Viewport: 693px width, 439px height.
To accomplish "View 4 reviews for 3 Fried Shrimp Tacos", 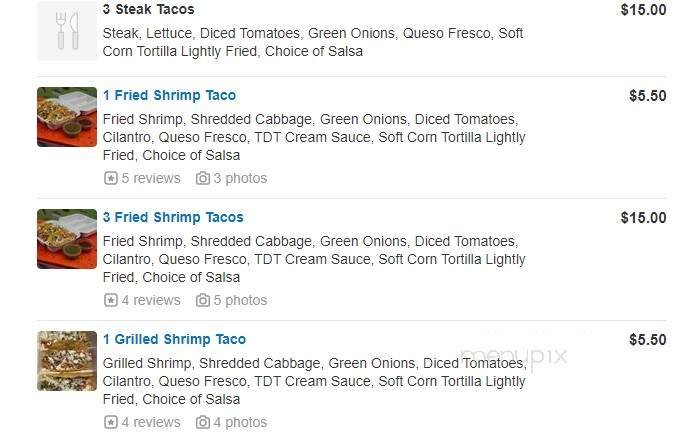I will [x=151, y=300].
